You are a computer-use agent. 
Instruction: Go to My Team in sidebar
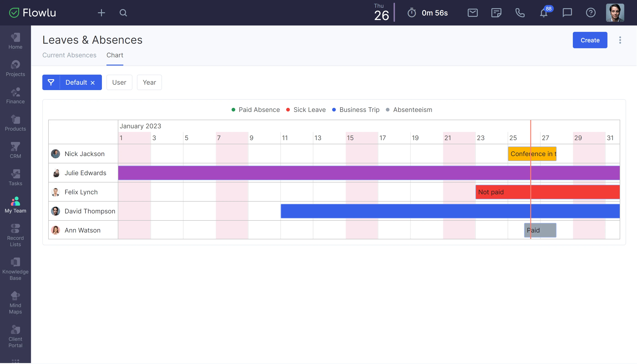point(15,205)
